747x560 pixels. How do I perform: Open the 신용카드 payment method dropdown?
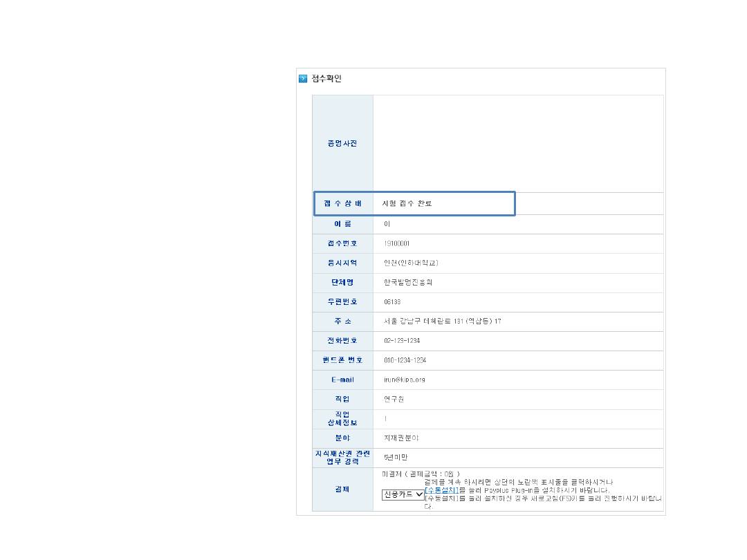(403, 494)
